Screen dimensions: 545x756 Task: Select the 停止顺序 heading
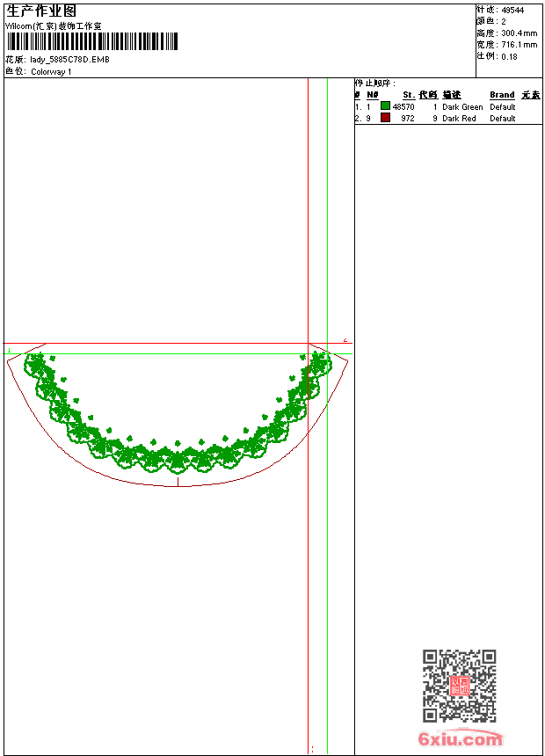click(374, 84)
